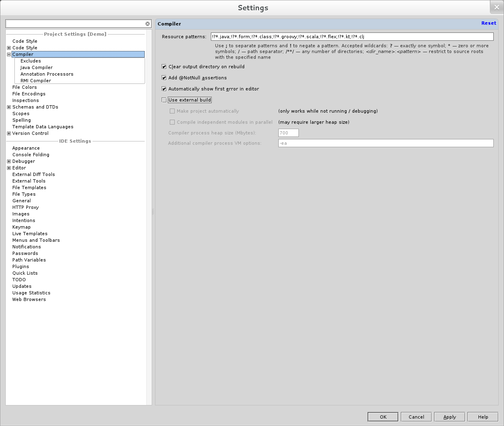The image size is (504, 426).
Task: Open the Keymap settings
Action: pos(21,227)
